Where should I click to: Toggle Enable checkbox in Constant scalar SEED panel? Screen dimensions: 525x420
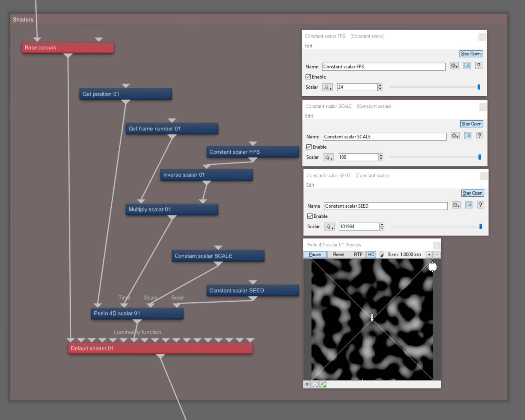[310, 216]
